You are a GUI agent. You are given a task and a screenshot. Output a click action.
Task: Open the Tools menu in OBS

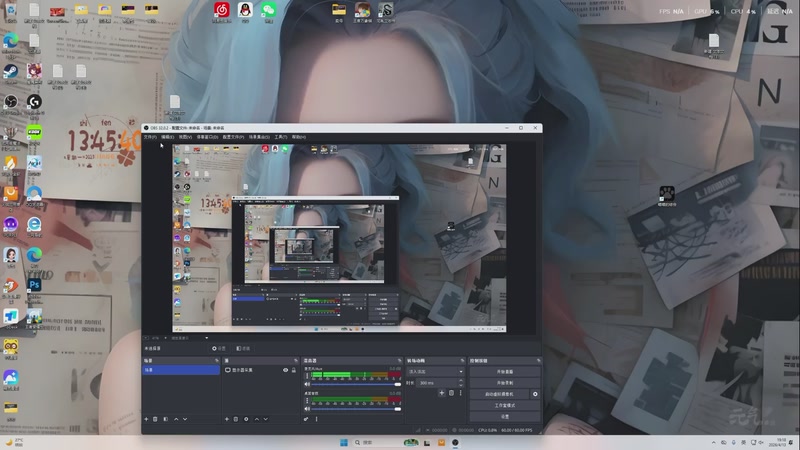(x=281, y=137)
